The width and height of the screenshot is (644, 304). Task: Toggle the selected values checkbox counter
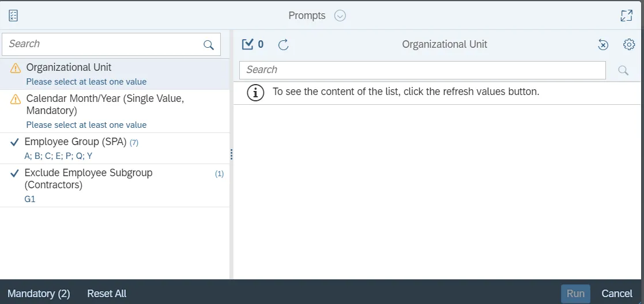pyautogui.click(x=253, y=44)
